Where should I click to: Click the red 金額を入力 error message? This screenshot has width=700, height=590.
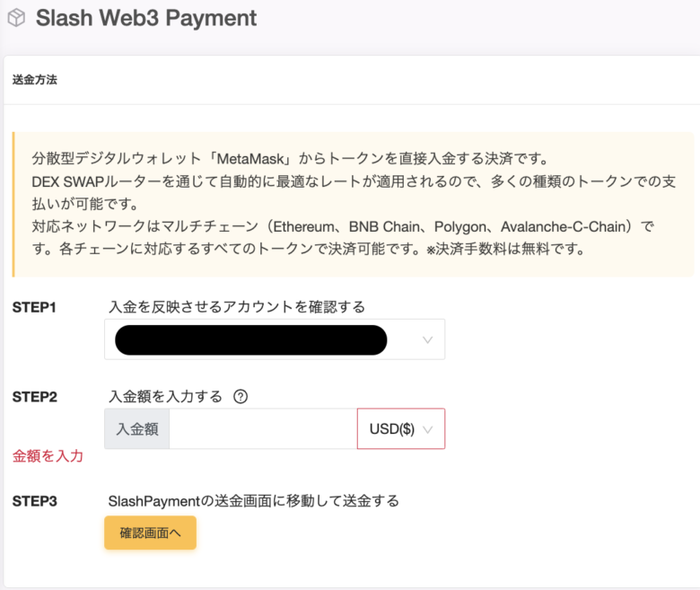click(x=48, y=456)
